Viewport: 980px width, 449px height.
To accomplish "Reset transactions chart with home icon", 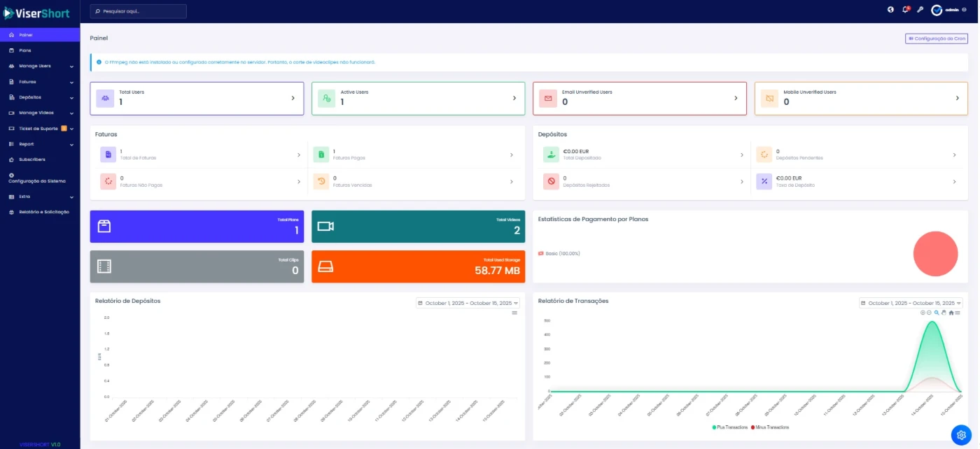I will tap(951, 313).
